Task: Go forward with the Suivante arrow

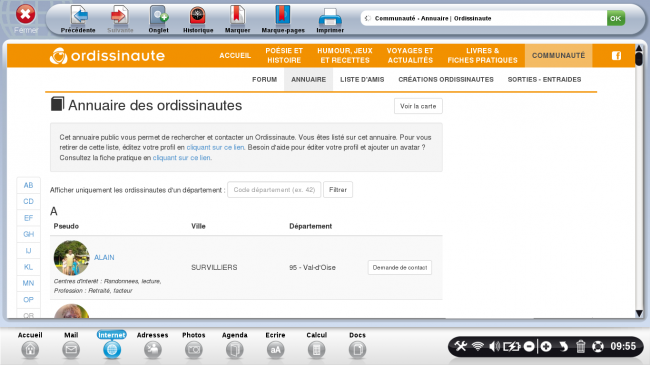Action: tap(120, 19)
